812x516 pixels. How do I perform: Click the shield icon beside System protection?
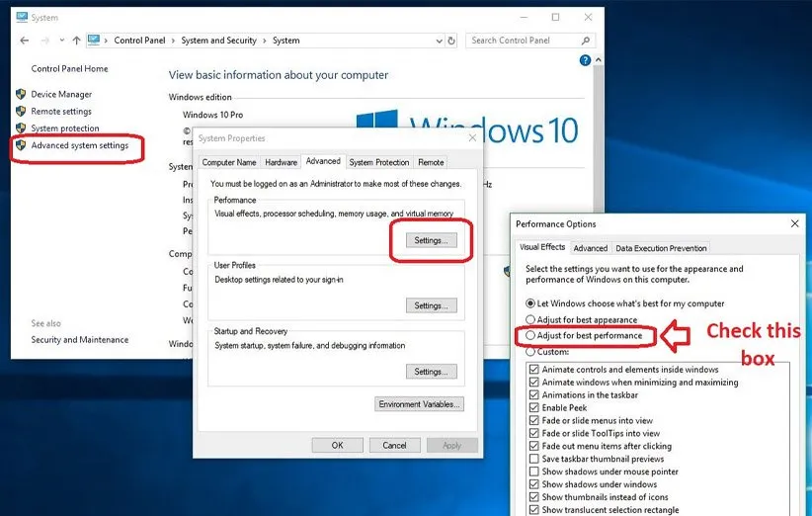point(21,129)
